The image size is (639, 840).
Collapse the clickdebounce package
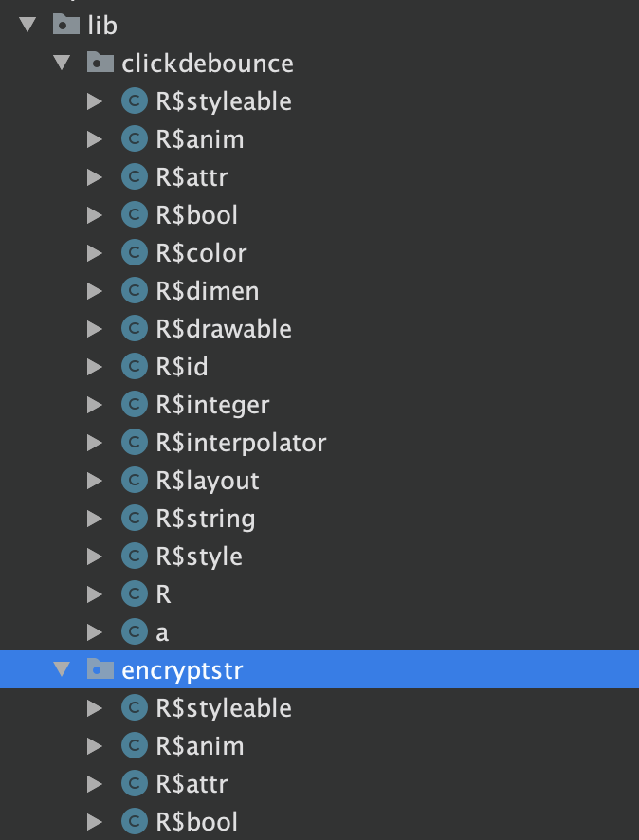coord(63,64)
